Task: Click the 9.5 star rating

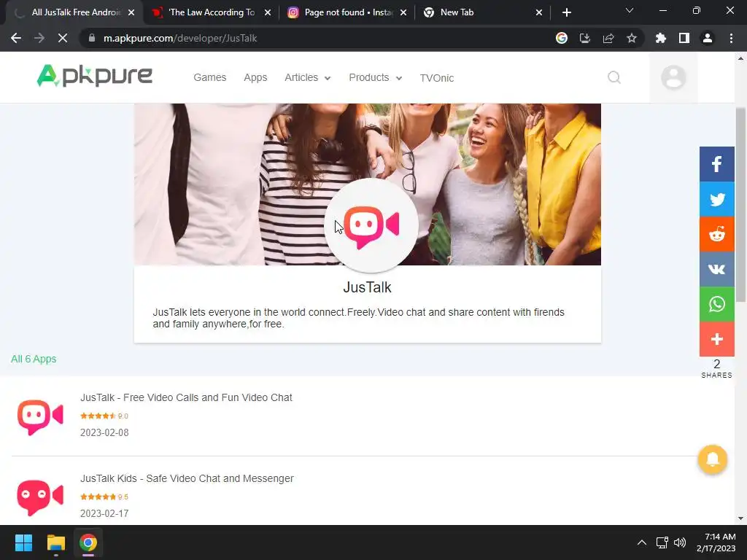Action: click(x=104, y=497)
